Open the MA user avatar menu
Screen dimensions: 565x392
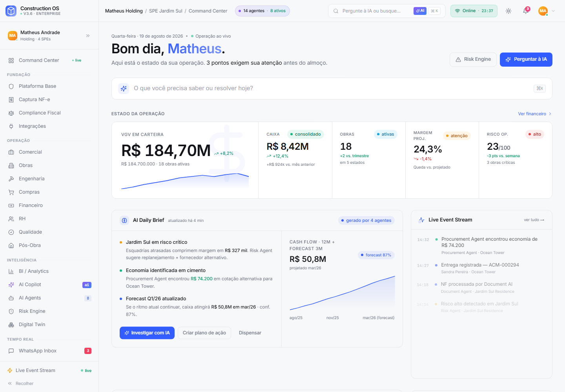click(543, 11)
